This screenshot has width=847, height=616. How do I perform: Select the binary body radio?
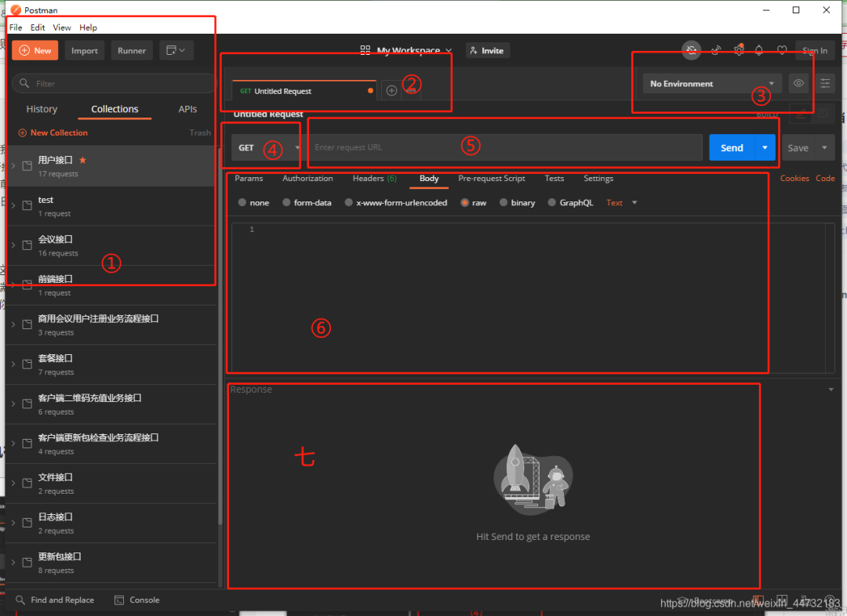pos(503,202)
